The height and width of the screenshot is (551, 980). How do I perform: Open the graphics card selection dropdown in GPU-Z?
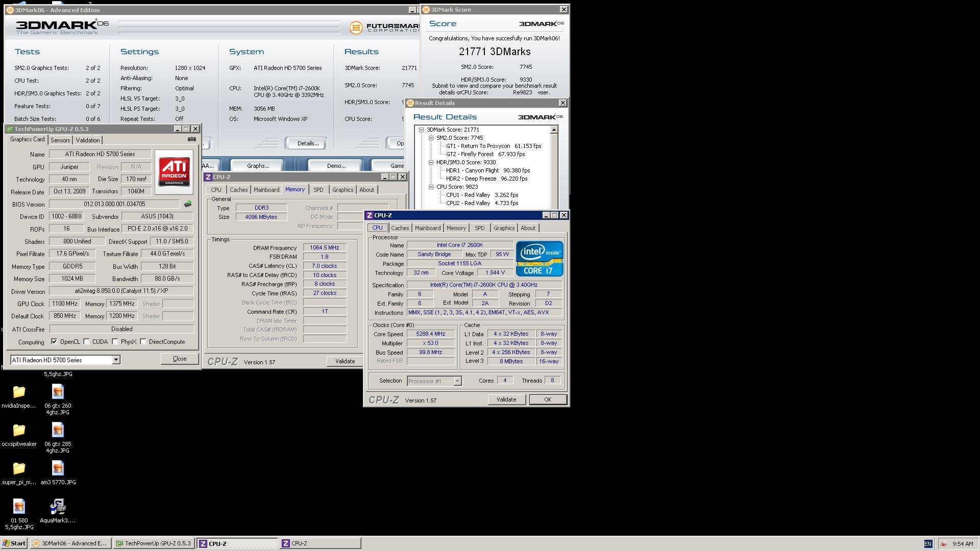coord(116,360)
